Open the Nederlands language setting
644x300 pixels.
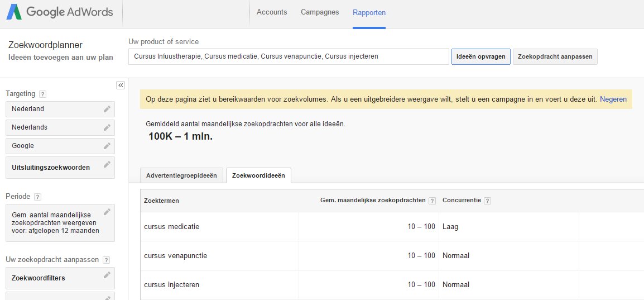tap(60, 127)
